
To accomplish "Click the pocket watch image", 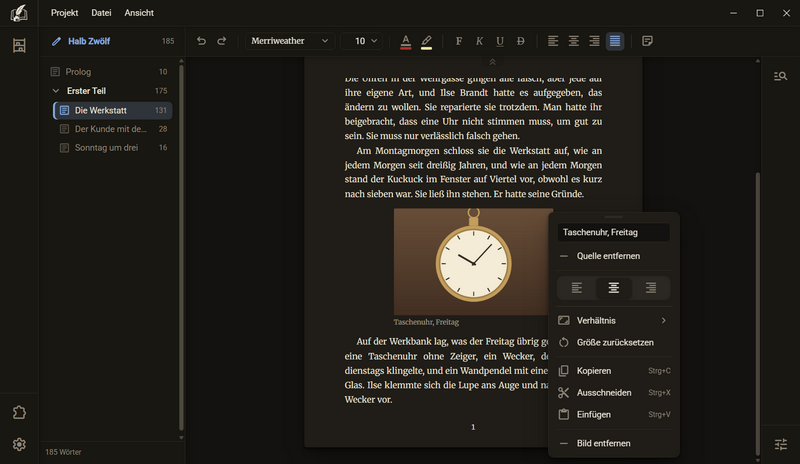I will pos(473,261).
